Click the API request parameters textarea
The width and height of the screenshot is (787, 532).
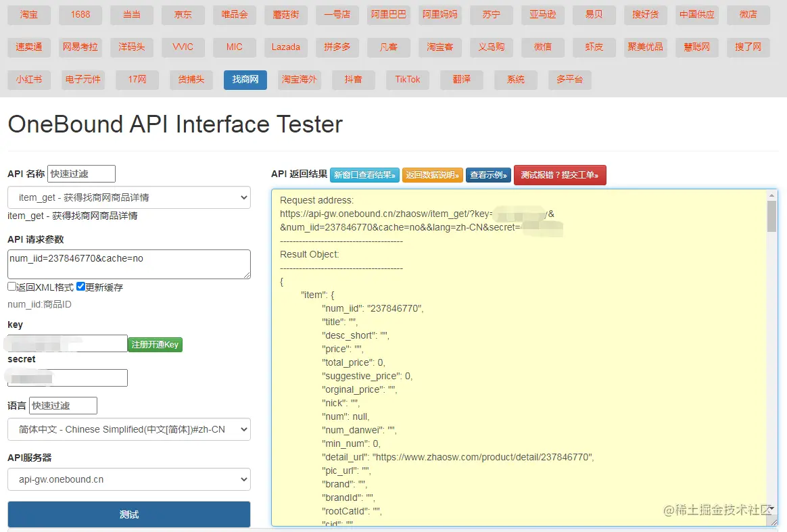(x=129, y=264)
